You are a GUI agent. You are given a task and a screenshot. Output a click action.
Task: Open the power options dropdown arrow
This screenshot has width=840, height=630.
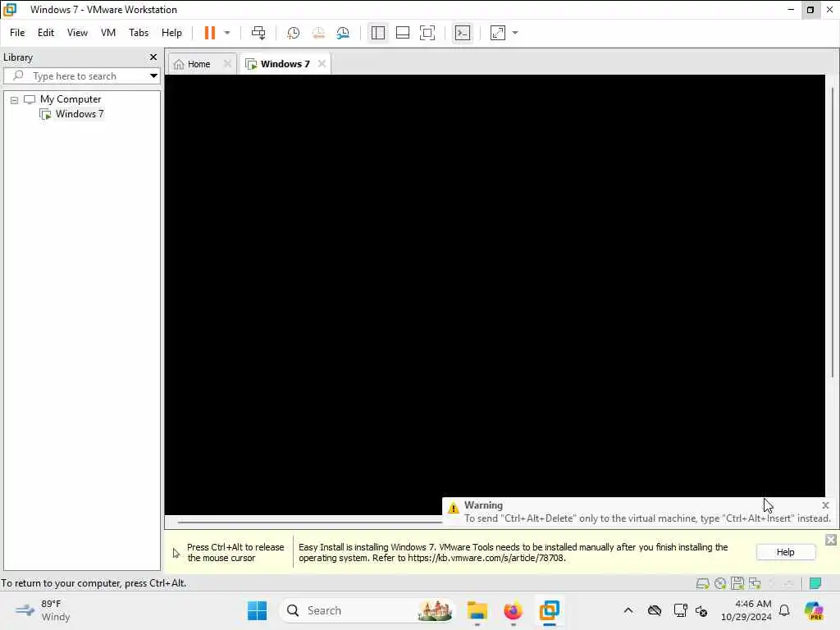pyautogui.click(x=227, y=33)
